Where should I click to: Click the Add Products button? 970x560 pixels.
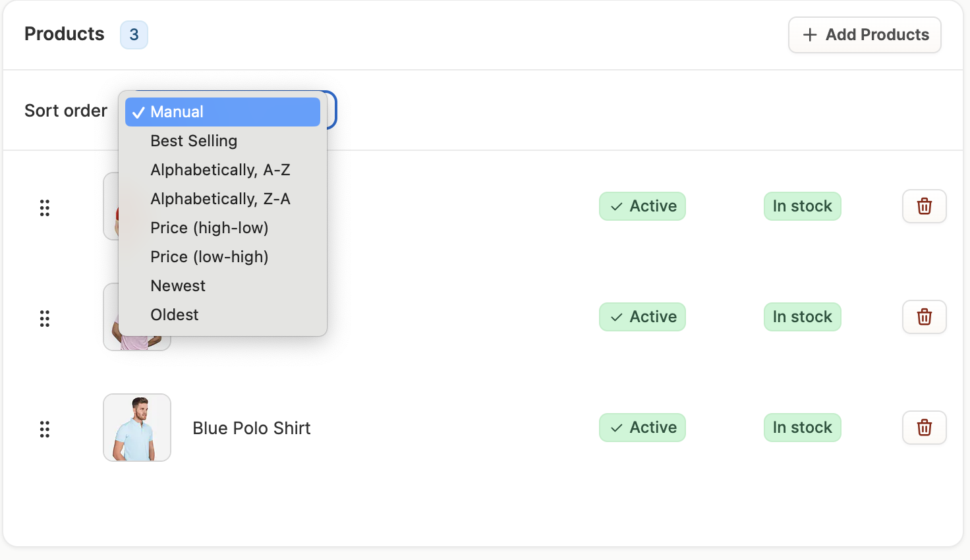click(865, 35)
